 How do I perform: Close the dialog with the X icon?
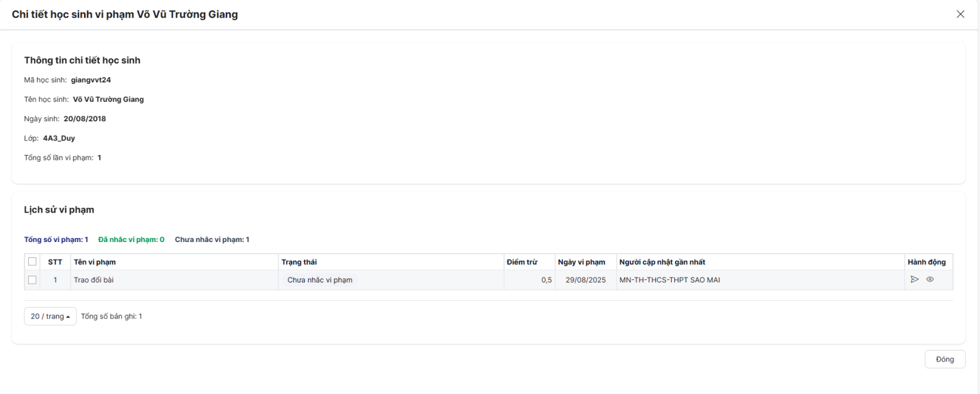pyautogui.click(x=960, y=14)
